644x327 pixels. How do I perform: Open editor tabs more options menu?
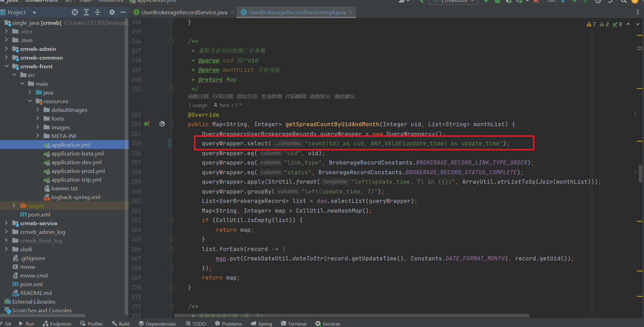[x=637, y=13]
